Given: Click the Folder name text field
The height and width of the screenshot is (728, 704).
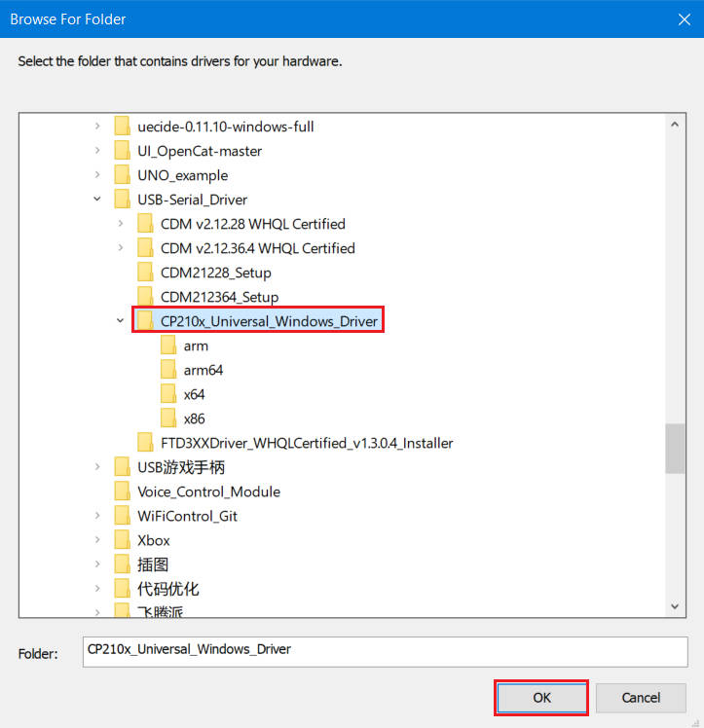Looking at the screenshot, I should (x=385, y=651).
